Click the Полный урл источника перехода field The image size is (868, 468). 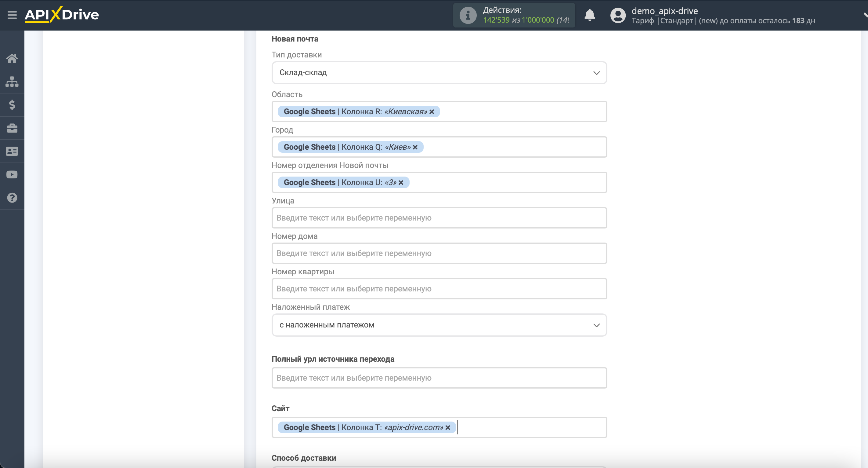point(439,378)
